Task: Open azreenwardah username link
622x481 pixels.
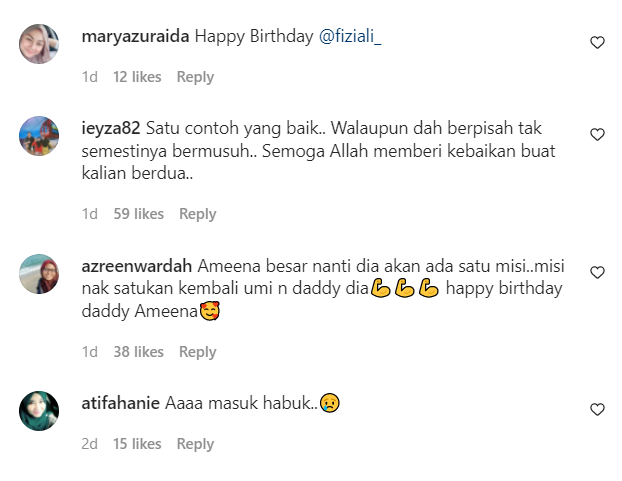Action: click(136, 266)
